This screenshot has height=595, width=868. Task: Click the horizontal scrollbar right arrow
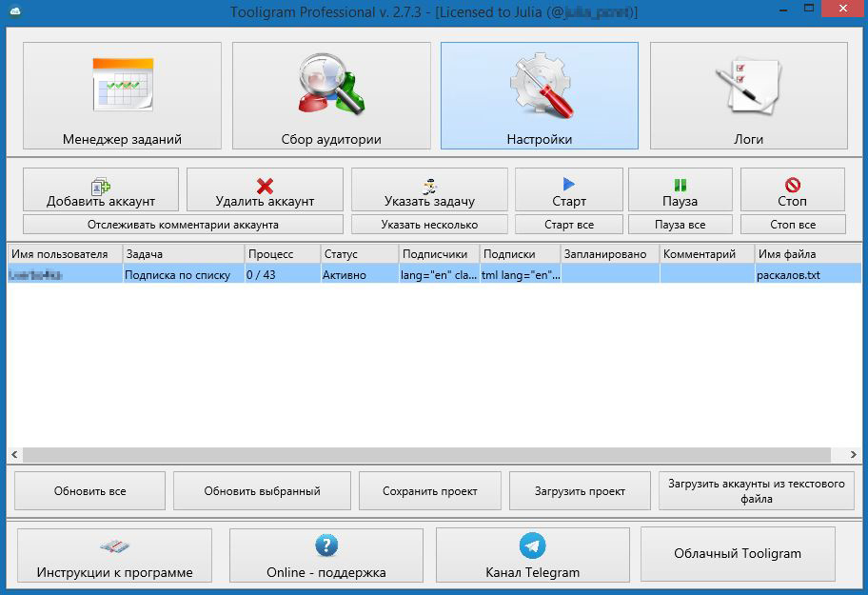click(853, 454)
